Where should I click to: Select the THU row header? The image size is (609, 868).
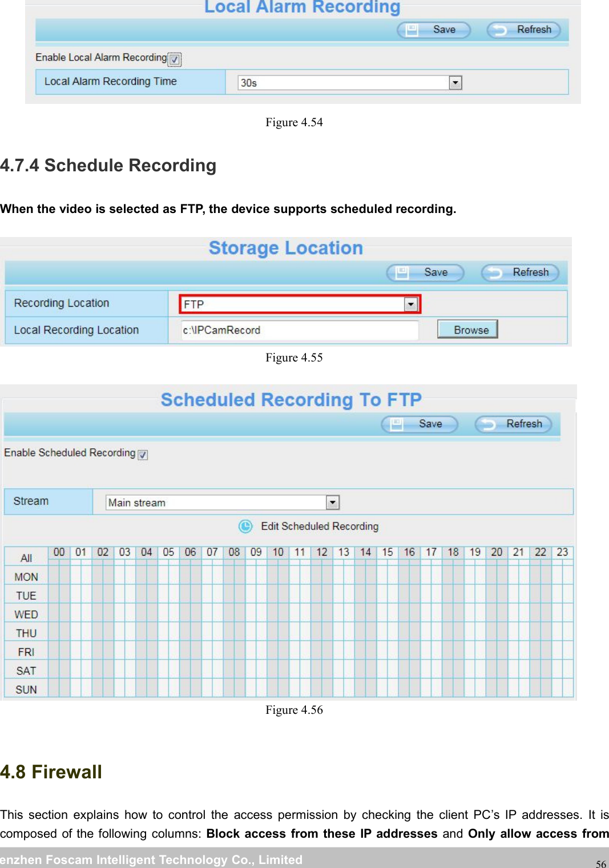(26, 633)
